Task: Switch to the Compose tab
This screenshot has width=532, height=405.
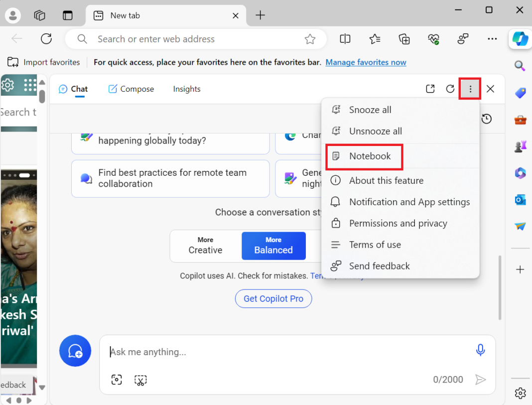Action: [131, 89]
